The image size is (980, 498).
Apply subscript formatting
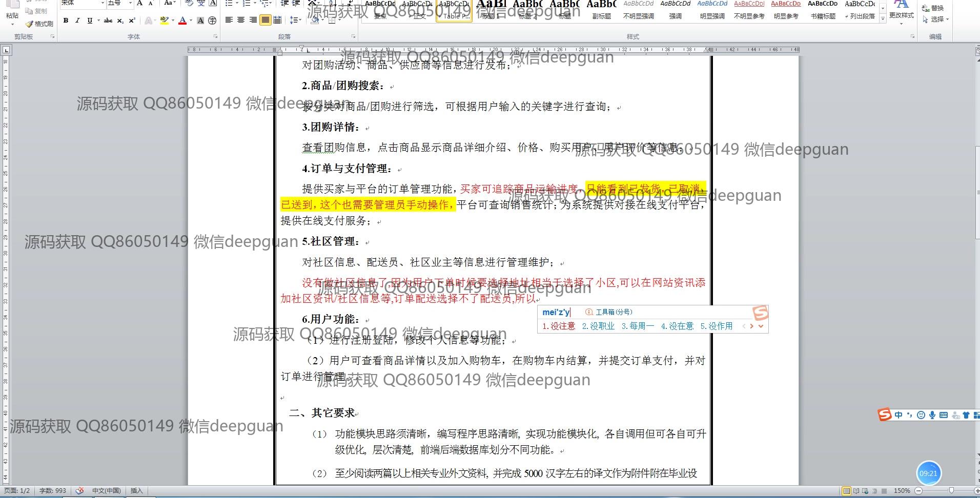(120, 20)
